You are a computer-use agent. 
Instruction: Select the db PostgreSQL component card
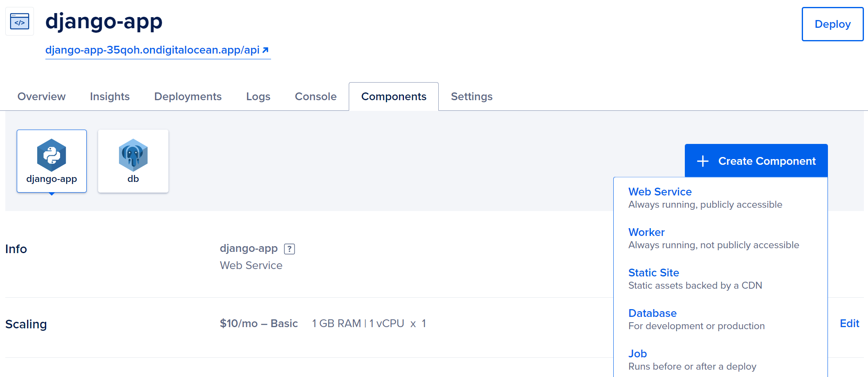pos(133,161)
